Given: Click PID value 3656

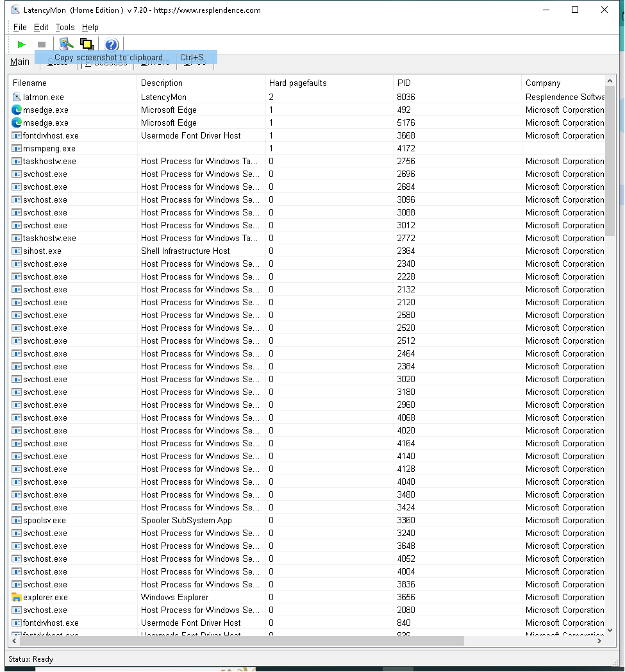Looking at the screenshot, I should click(x=406, y=597).
